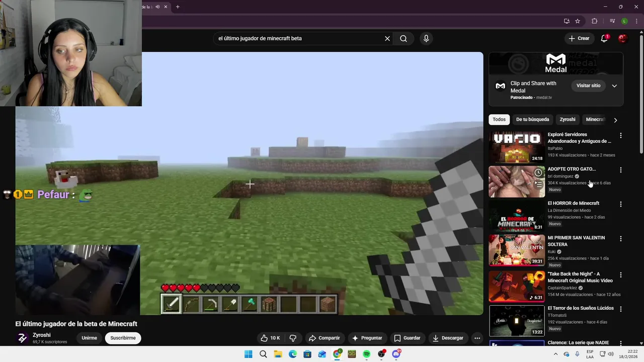Open the Take Back the Night video title
Image resolution: width=644 pixels, height=362 pixels.
(580, 277)
